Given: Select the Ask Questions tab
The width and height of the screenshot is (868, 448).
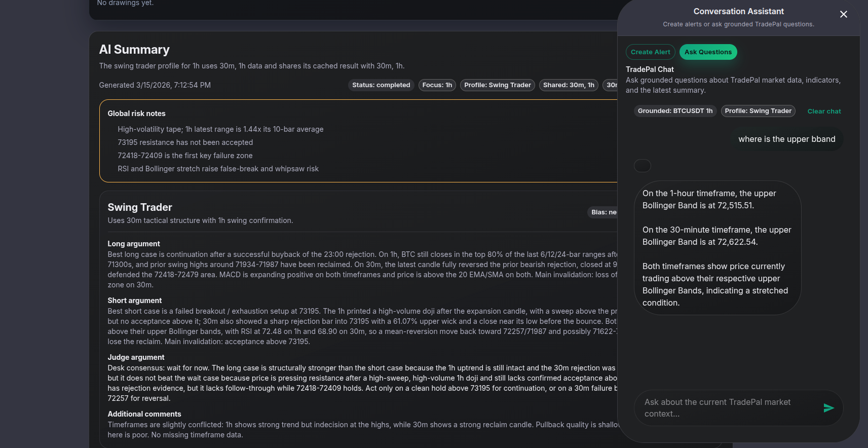Looking at the screenshot, I should pos(708,52).
